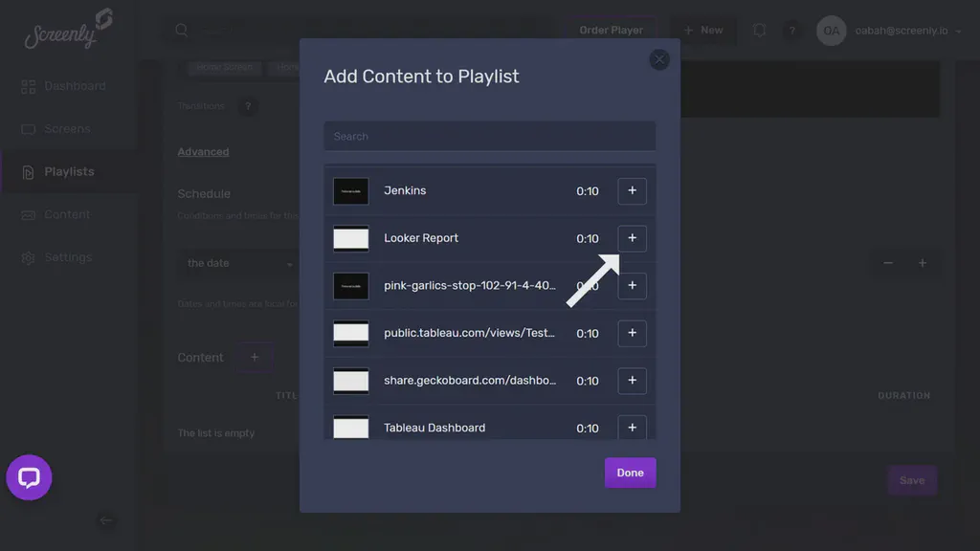Open the LiveChat support widget
980x551 pixels.
(x=29, y=477)
